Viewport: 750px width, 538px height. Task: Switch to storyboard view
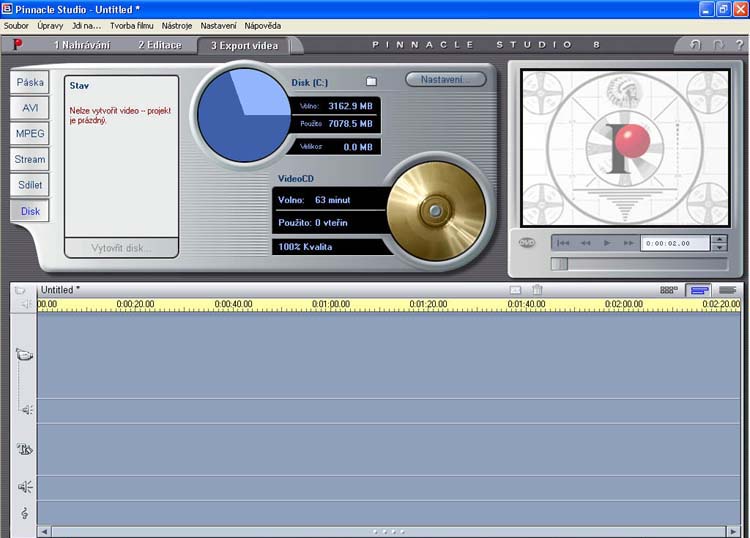pyautogui.click(x=669, y=290)
